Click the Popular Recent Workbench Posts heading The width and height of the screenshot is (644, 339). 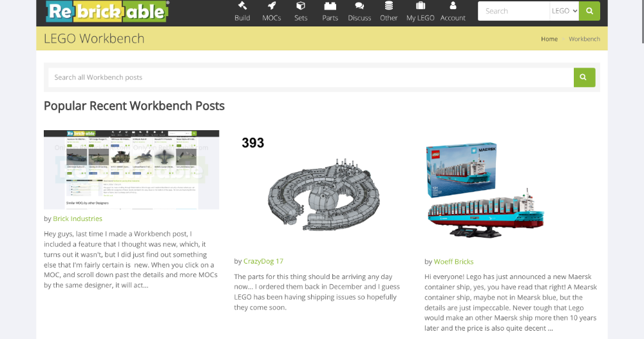click(134, 106)
